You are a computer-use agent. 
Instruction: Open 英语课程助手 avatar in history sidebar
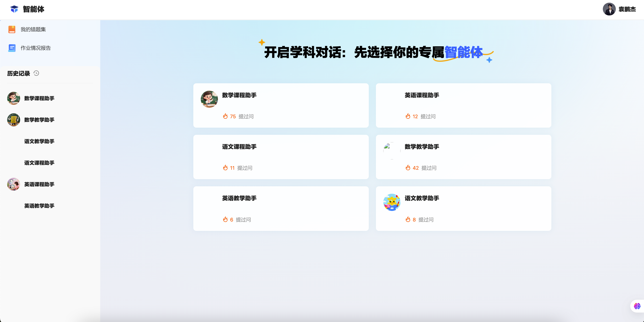click(x=13, y=184)
